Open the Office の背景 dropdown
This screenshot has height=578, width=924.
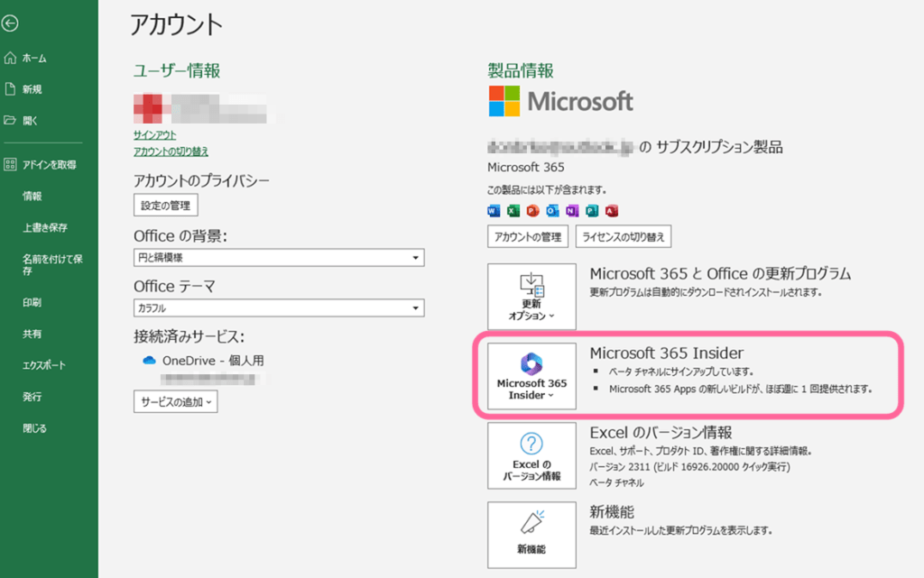[279, 258]
